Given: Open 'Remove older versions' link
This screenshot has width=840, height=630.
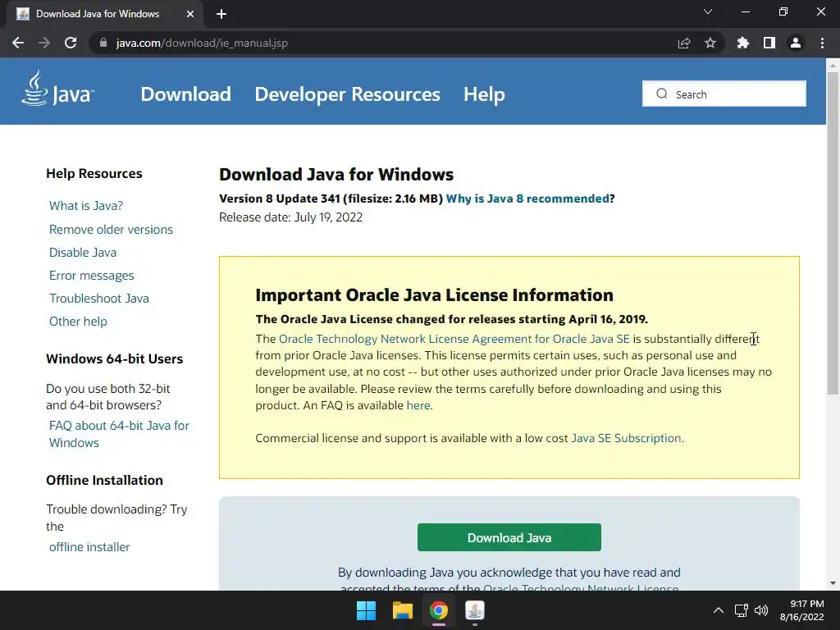Looking at the screenshot, I should click(111, 230).
